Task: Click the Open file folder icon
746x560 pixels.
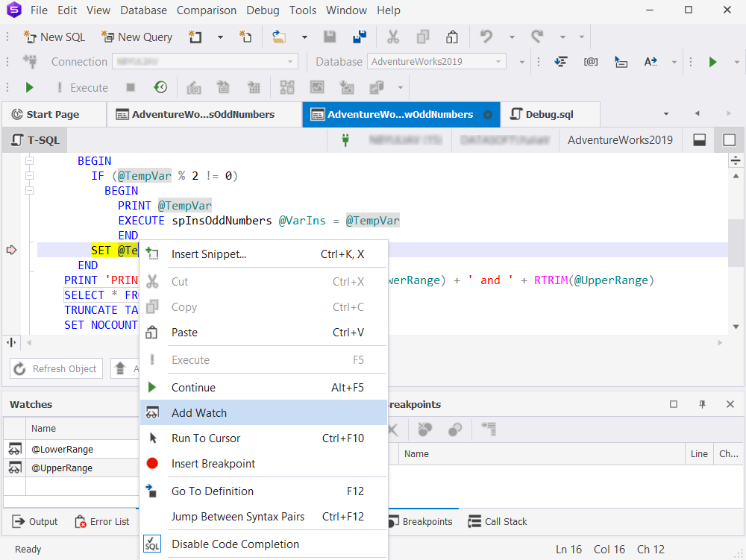Action: coord(279,37)
